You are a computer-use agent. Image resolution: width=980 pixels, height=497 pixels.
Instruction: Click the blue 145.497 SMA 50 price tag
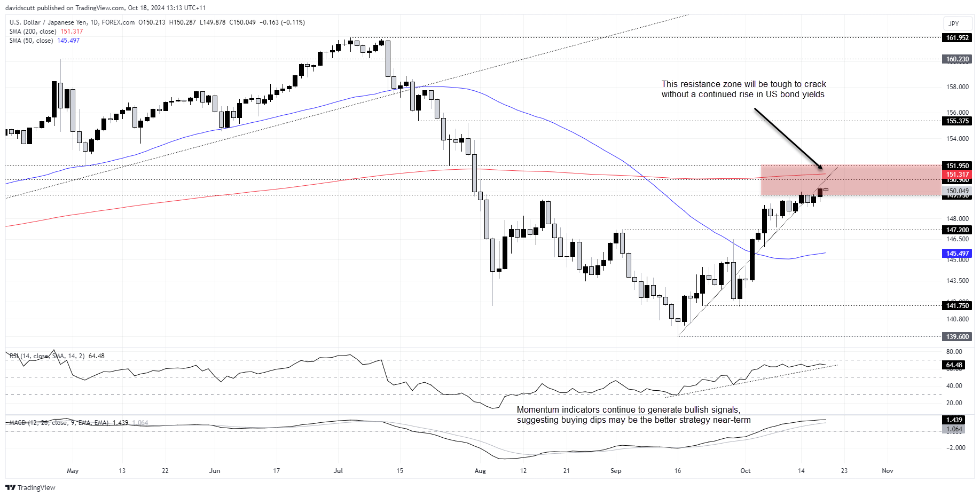click(x=957, y=254)
